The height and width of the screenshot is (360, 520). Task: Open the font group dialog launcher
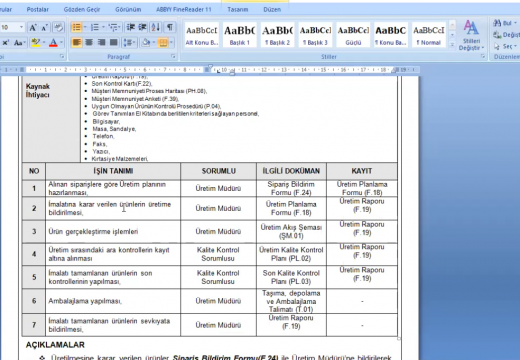coord(62,57)
